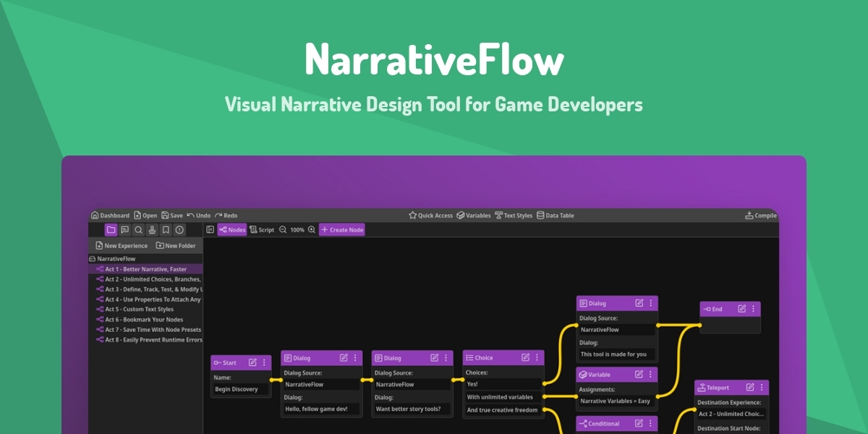Click Open in the top toolbar
Screen dimensions: 868x434
click(x=145, y=216)
